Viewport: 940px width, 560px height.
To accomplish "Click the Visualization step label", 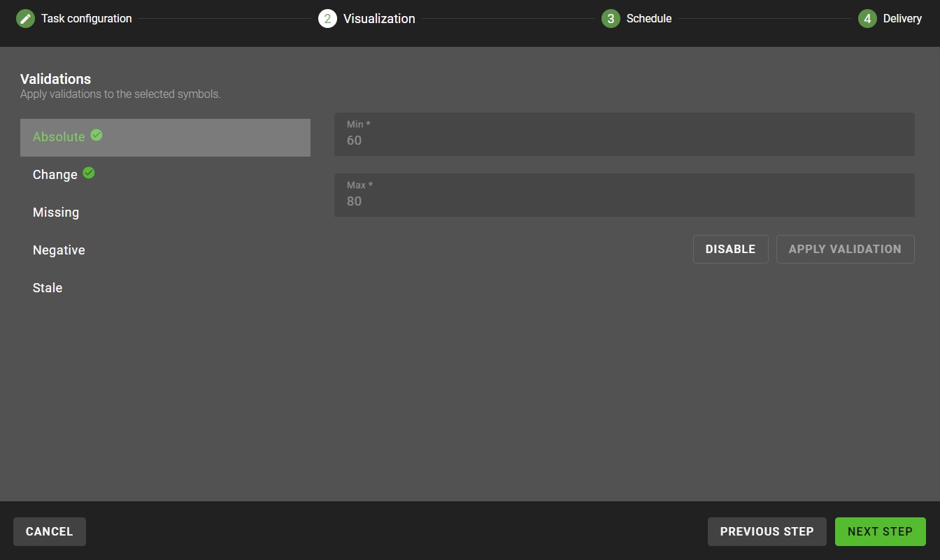I will [379, 19].
